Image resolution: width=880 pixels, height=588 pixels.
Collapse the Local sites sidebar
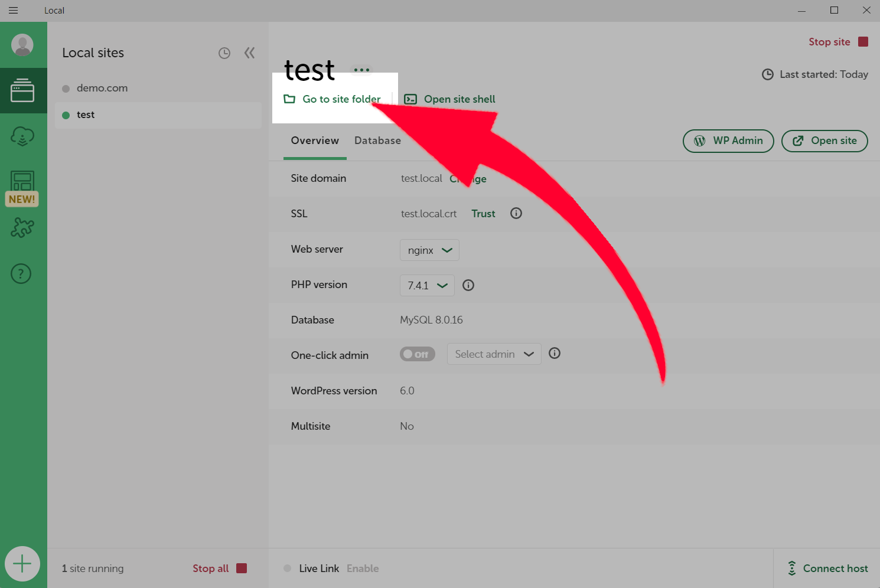250,53
